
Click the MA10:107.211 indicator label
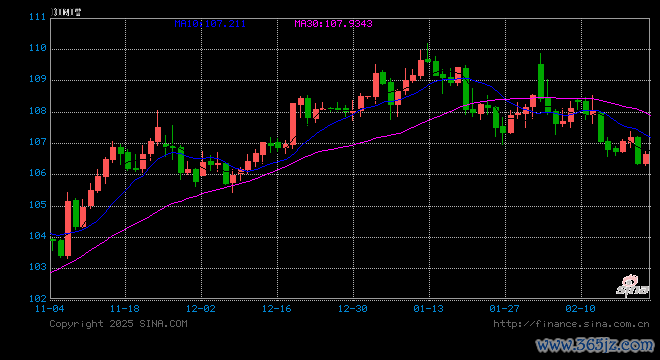pyautogui.click(x=210, y=24)
